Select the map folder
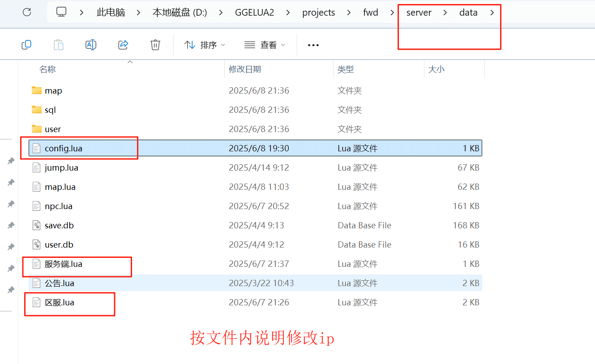The height and width of the screenshot is (364, 595). 53,90
